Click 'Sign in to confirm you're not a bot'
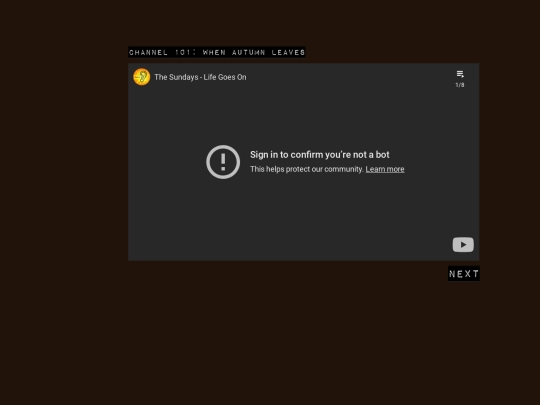540x405 pixels. coord(320,155)
